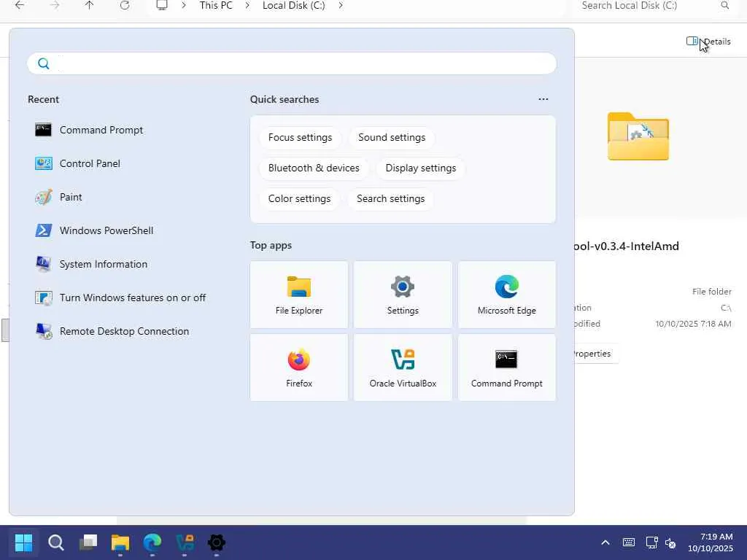The image size is (747, 560).
Task: Expand the chevron after Local Disk (C:)
Action: (341, 6)
